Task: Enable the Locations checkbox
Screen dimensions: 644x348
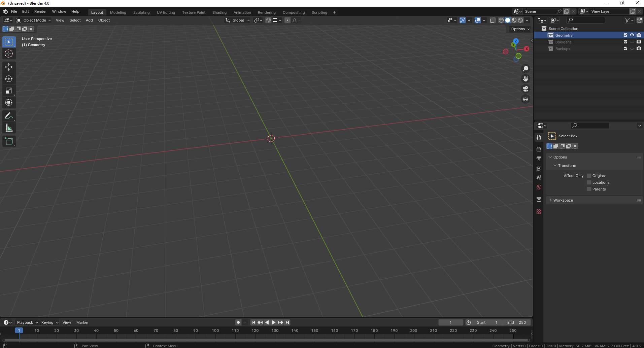Action: coord(589,182)
